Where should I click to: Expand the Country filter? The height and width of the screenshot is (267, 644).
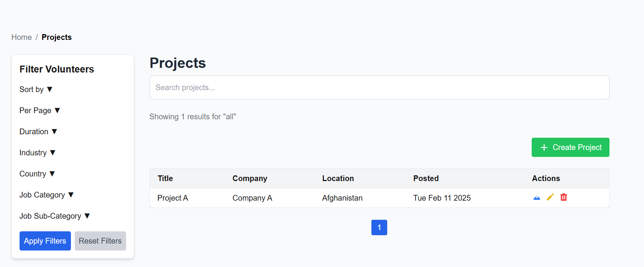click(37, 174)
